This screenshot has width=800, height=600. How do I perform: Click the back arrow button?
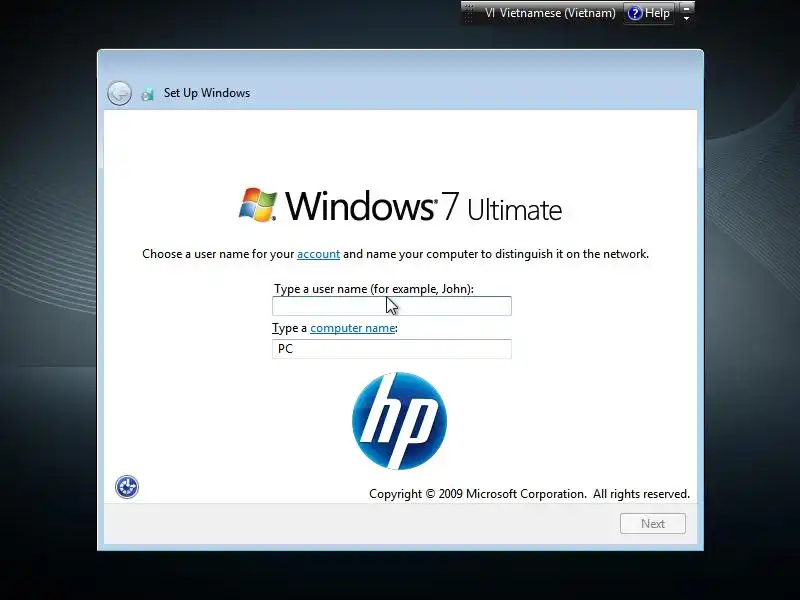click(119, 93)
